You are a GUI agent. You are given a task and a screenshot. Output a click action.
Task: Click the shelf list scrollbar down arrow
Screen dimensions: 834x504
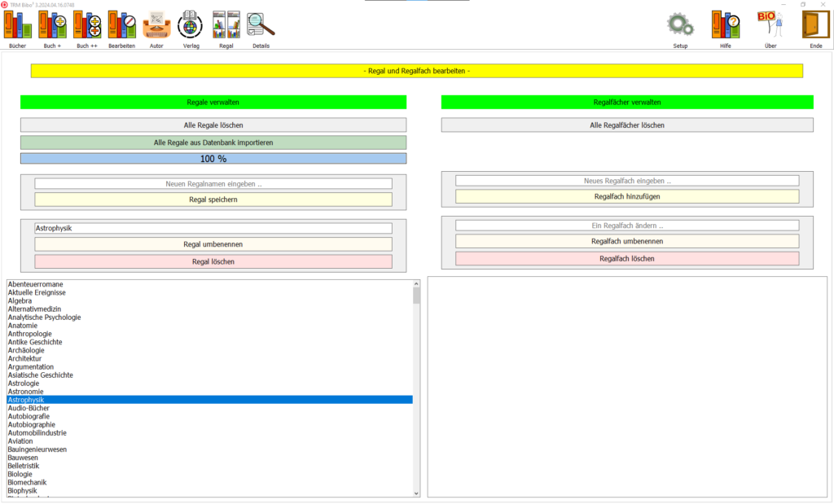(x=417, y=493)
